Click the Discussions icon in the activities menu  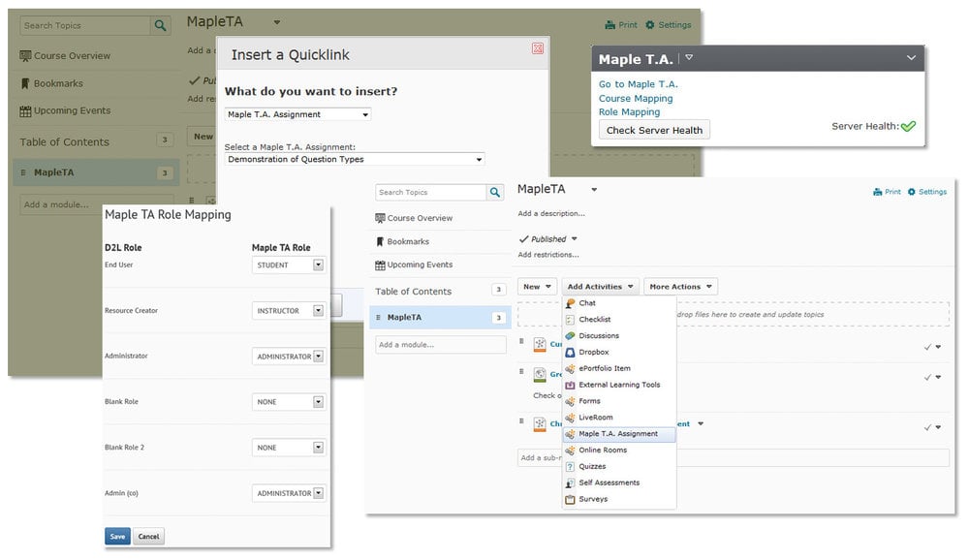pyautogui.click(x=572, y=334)
